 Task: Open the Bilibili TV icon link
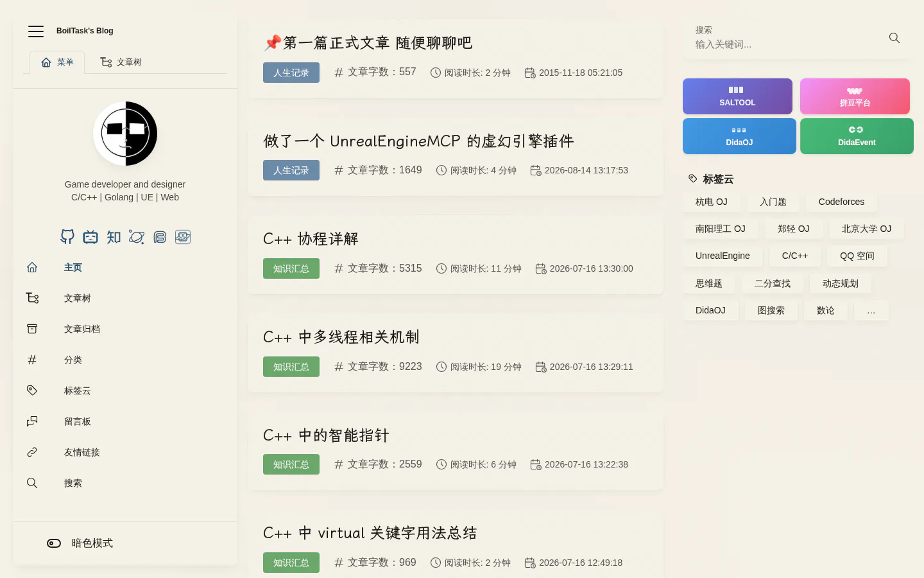[90, 237]
